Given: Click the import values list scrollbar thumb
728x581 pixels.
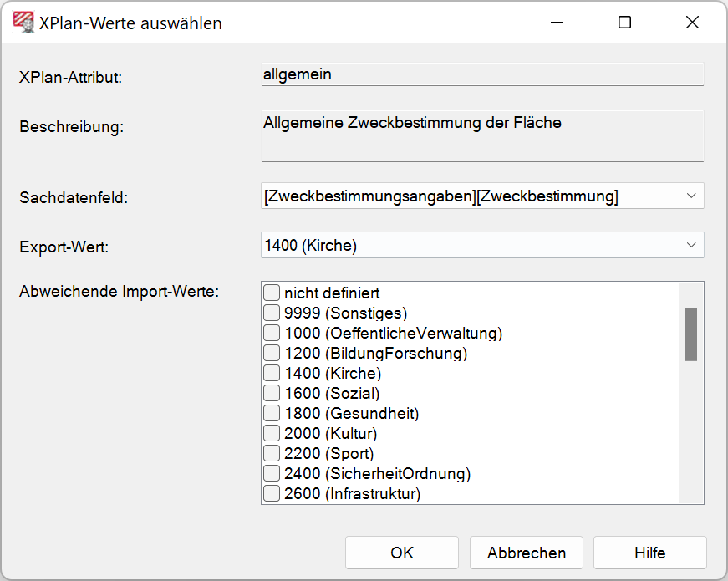Looking at the screenshot, I should pos(690,334).
